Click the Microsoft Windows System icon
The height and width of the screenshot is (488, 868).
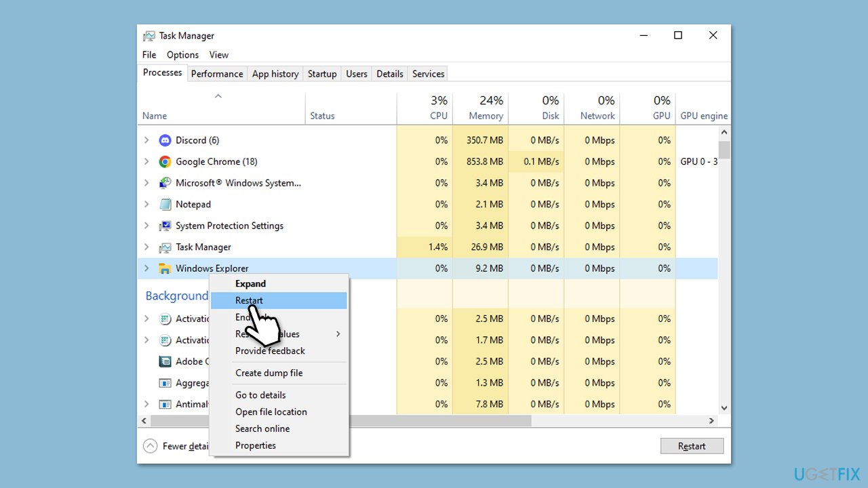[x=165, y=183]
